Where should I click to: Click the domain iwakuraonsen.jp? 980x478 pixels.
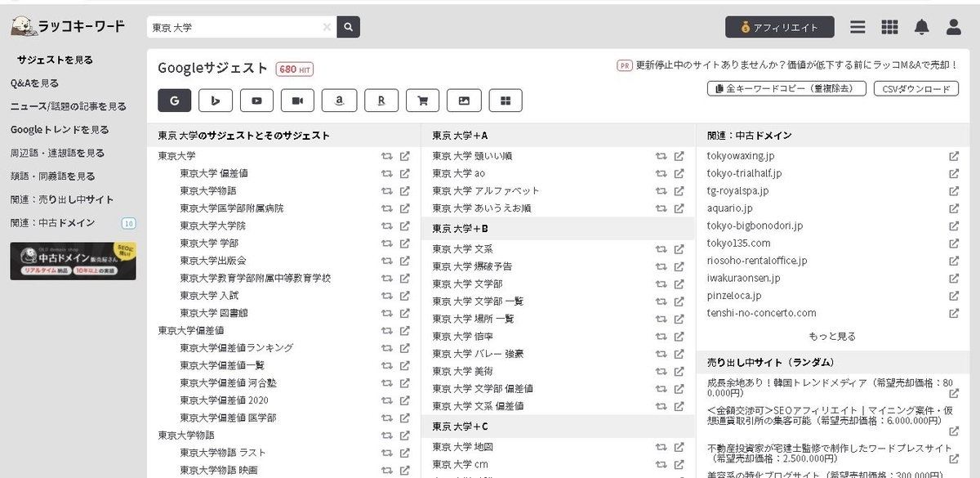pos(743,278)
